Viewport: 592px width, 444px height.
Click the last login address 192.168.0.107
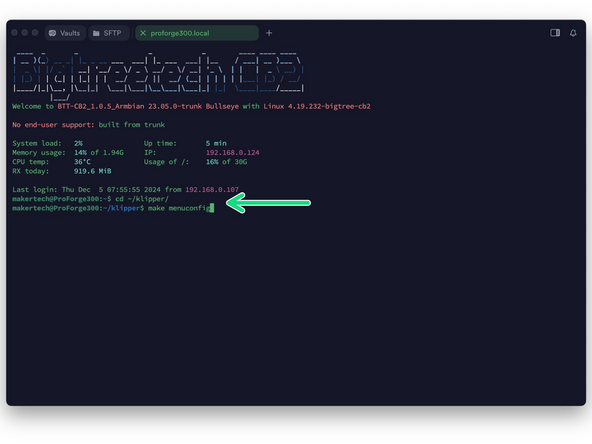[x=212, y=190]
